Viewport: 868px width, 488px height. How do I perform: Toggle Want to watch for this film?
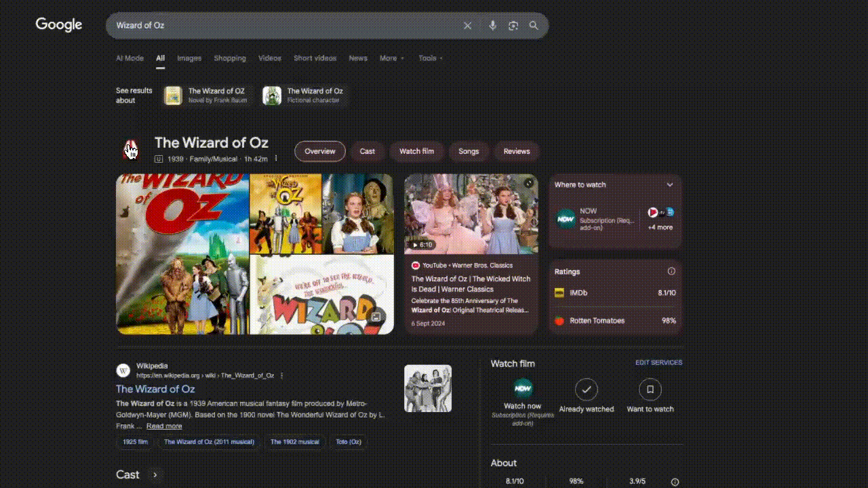click(x=650, y=390)
